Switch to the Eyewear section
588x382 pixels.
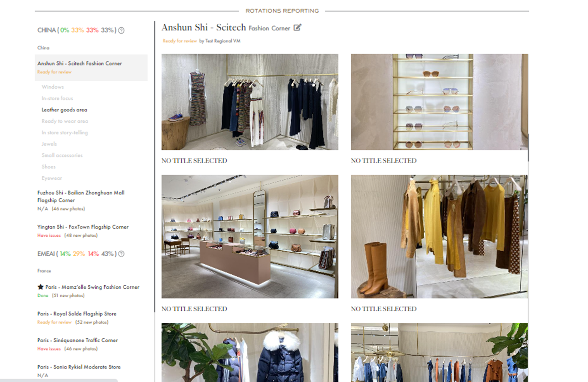(x=52, y=178)
